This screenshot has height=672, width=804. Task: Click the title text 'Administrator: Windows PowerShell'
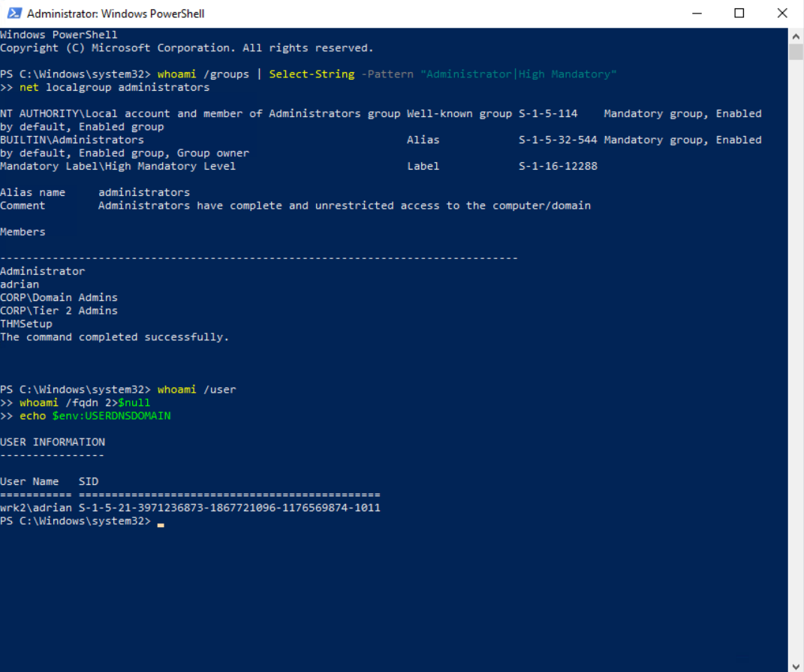tap(116, 14)
